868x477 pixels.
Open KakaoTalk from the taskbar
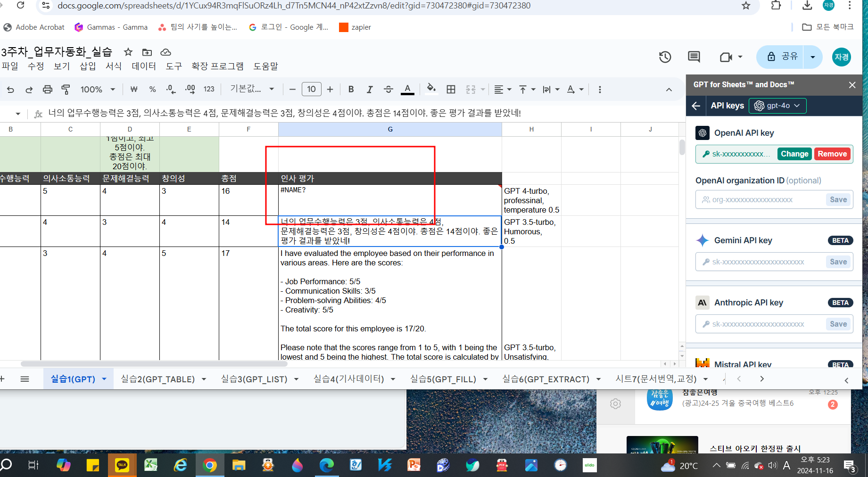pos(122,465)
